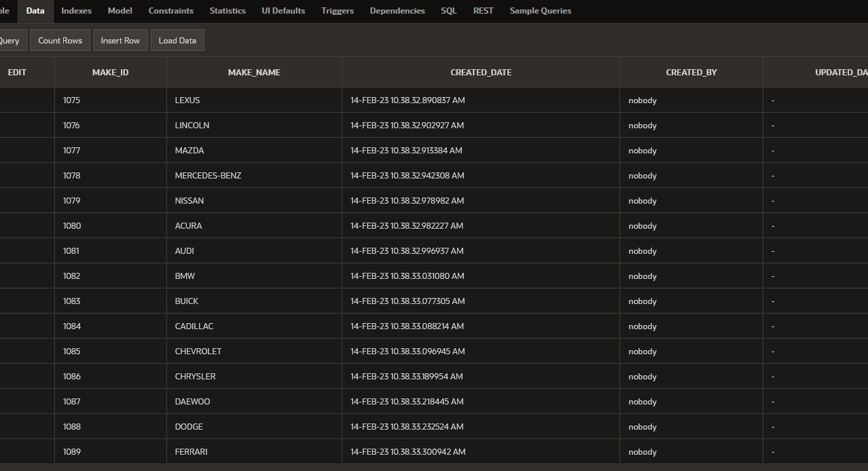Open the Sample Queries tab
Viewport: 868px width, 471px height.
click(541, 11)
